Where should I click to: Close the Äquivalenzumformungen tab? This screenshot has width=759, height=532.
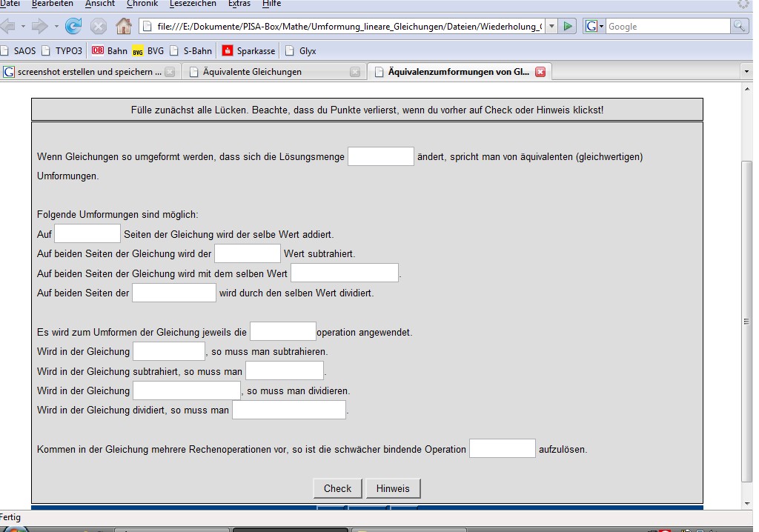(x=540, y=72)
